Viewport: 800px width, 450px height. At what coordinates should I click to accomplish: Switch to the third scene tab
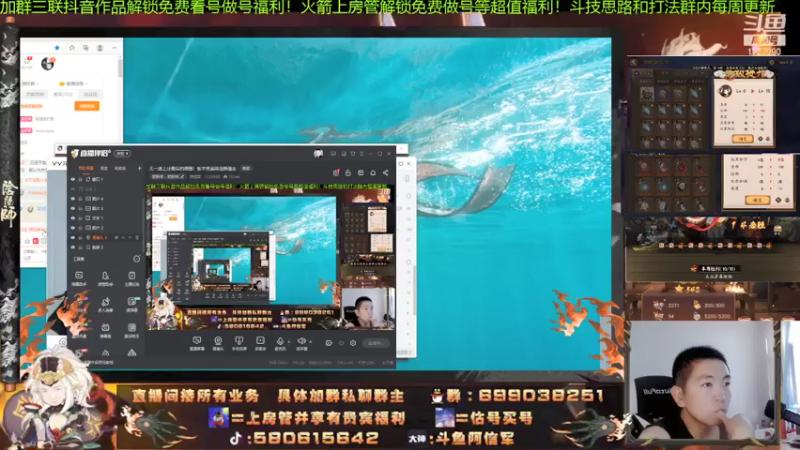click(x=120, y=168)
